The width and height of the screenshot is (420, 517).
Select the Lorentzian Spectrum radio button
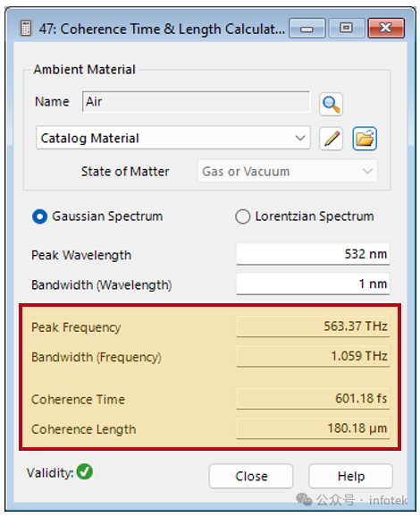[243, 216]
